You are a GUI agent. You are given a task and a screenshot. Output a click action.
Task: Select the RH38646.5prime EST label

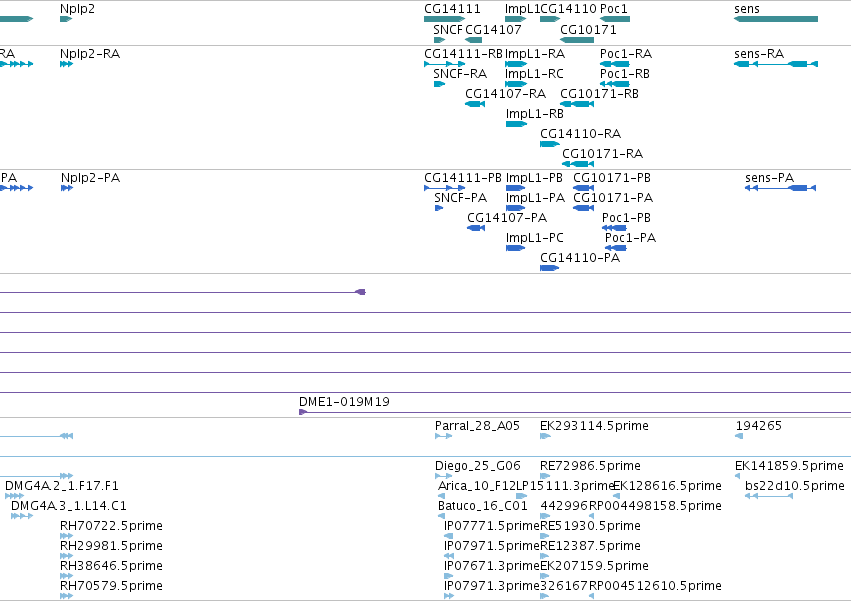(111, 566)
